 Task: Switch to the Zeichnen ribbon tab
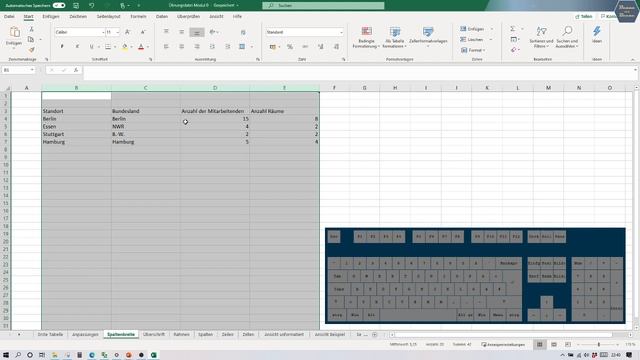78,16
